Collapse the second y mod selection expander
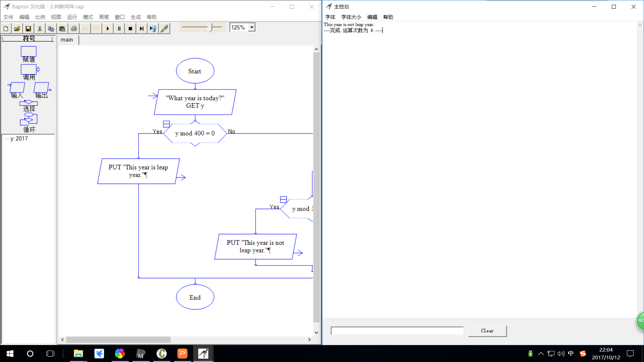This screenshot has width=644, height=362. pyautogui.click(x=283, y=200)
